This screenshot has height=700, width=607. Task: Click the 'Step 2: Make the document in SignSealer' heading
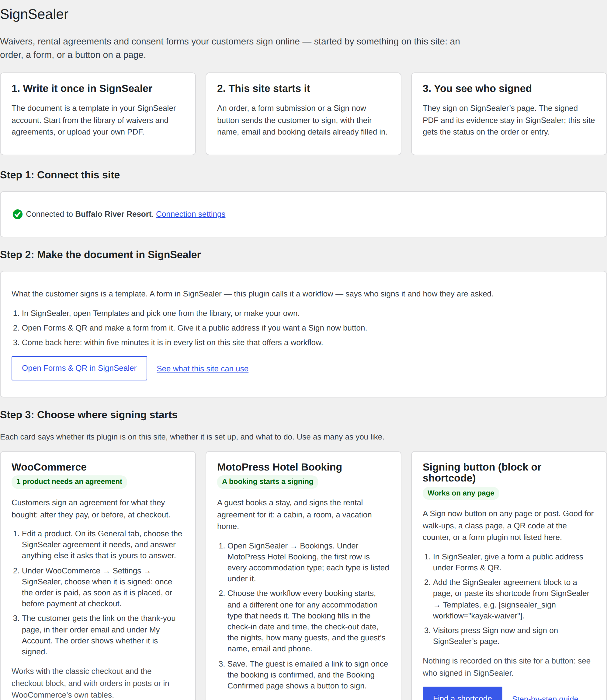coord(100,254)
